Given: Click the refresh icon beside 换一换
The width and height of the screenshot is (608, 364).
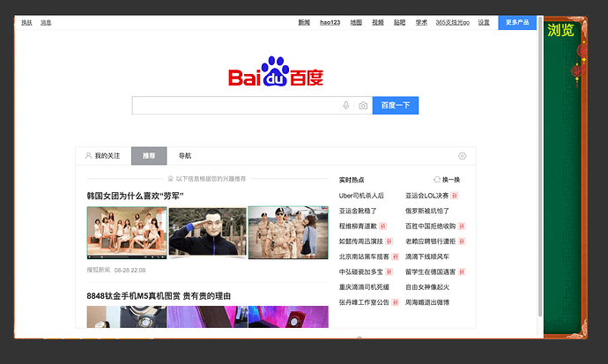Looking at the screenshot, I should coord(436,180).
